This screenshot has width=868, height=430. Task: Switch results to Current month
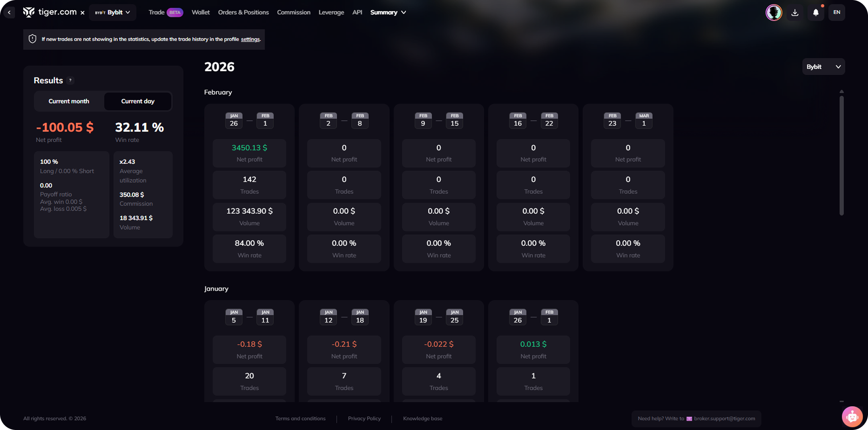(x=69, y=101)
